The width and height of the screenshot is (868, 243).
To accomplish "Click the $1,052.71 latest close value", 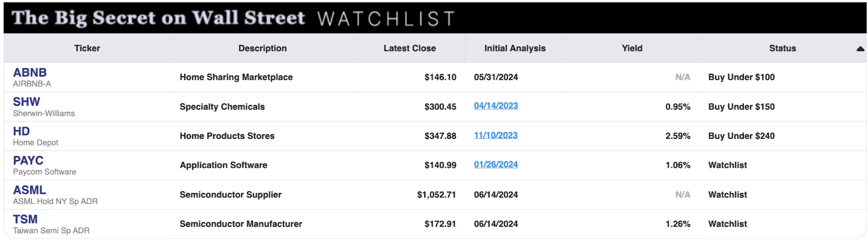I will pos(437,195).
